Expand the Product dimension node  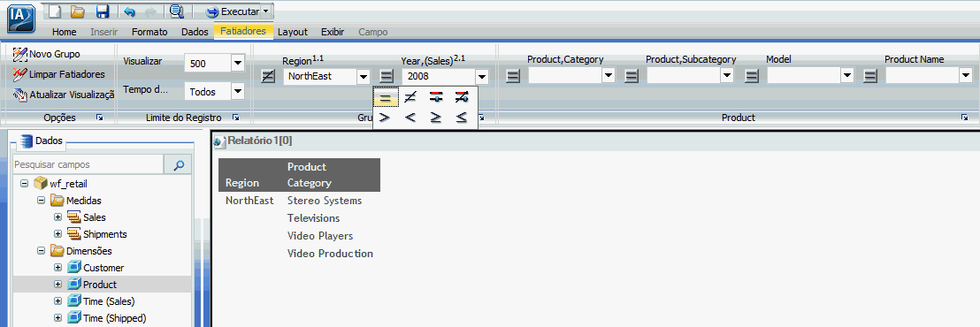[58, 284]
